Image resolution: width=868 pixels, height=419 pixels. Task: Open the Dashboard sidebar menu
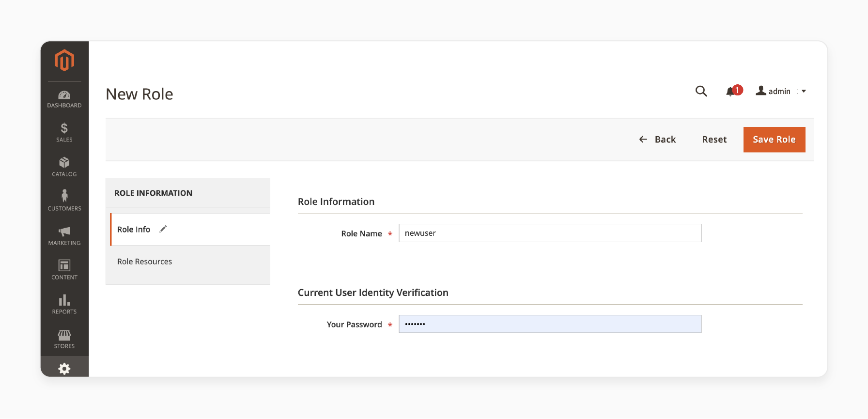pyautogui.click(x=64, y=99)
